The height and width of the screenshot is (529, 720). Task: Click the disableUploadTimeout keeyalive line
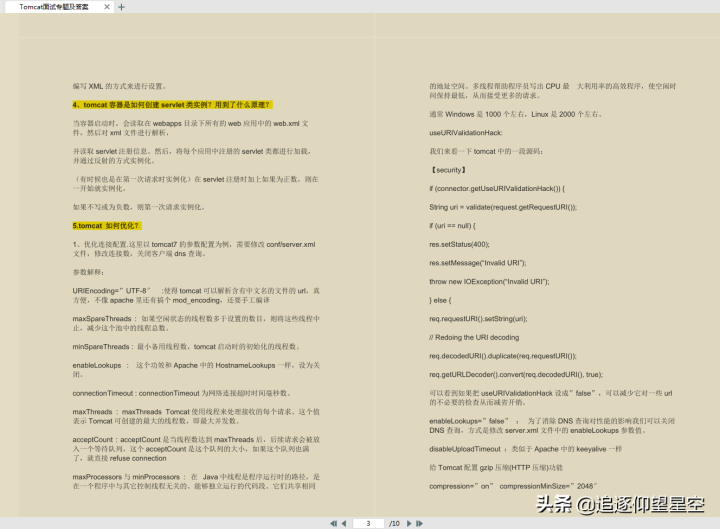tap(525, 449)
